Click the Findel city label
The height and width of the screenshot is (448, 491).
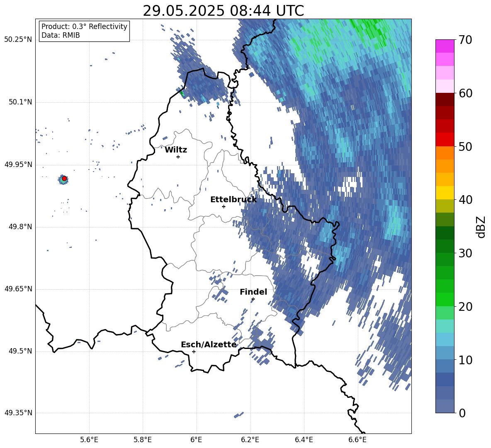point(253,292)
